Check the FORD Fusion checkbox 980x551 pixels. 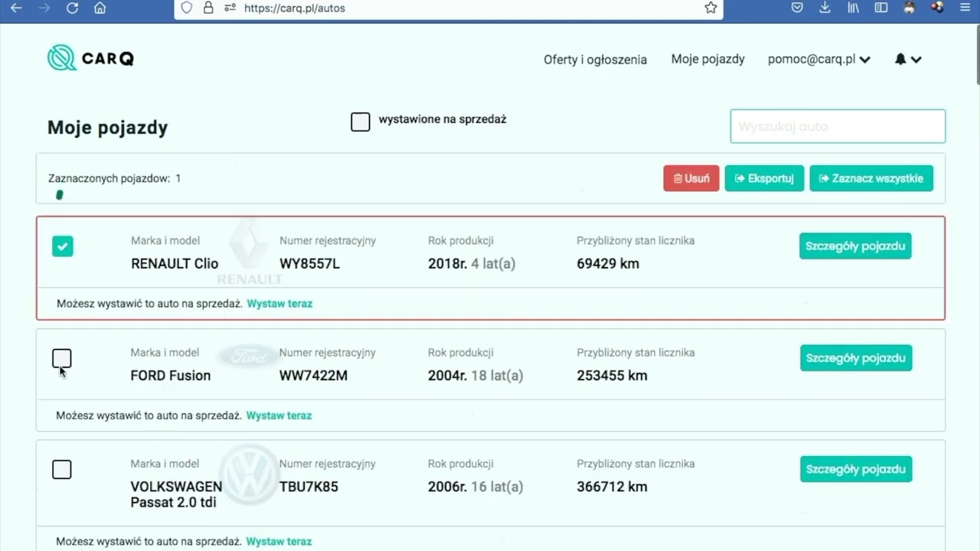coord(62,358)
